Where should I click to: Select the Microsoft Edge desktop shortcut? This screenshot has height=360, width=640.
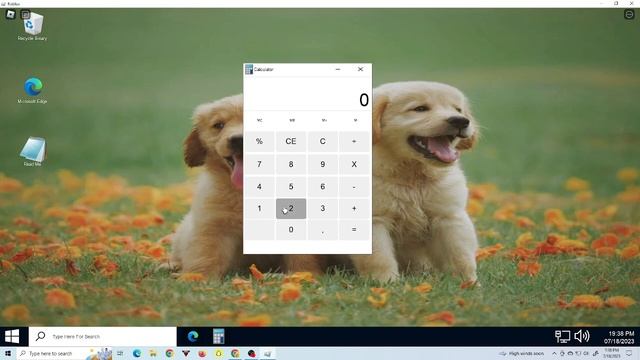pyautogui.click(x=32, y=90)
